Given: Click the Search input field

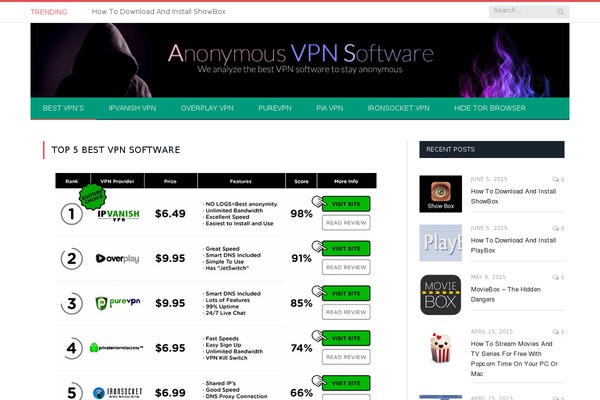Looking at the screenshot, I should (529, 11).
